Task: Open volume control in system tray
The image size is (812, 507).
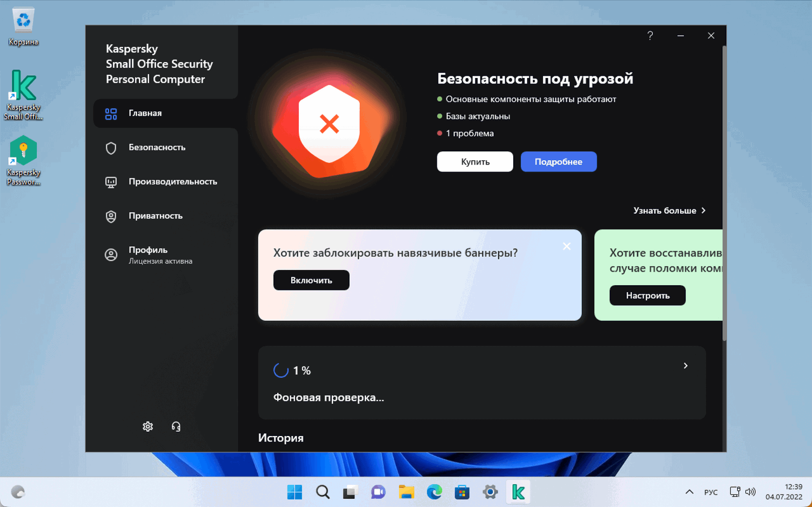Action: (x=750, y=492)
